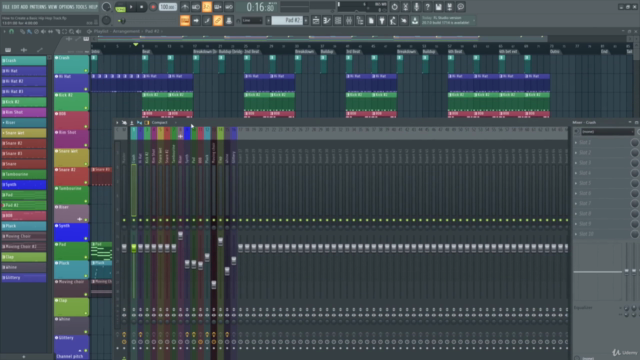Open the audio editor scissors icon
This screenshot has width=640, height=360.
coord(405,7)
